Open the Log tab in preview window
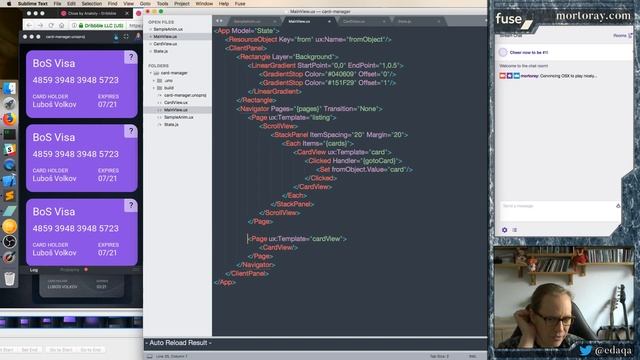The image size is (640, 360). point(34,270)
